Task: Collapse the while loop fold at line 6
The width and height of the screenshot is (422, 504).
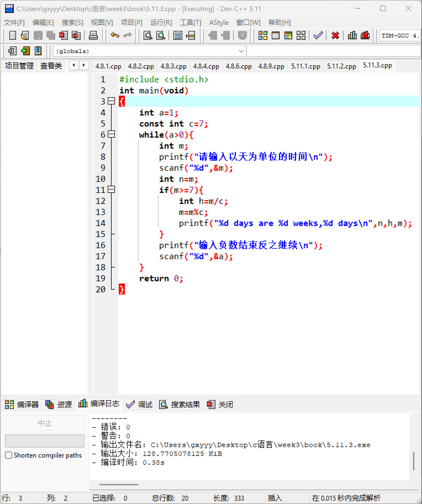Action: point(111,134)
